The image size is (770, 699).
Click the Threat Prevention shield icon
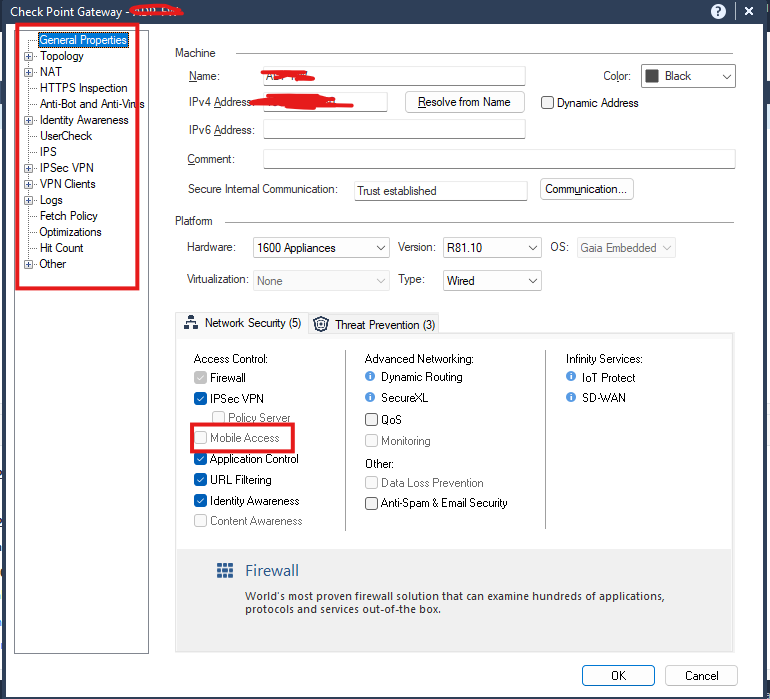click(x=321, y=324)
